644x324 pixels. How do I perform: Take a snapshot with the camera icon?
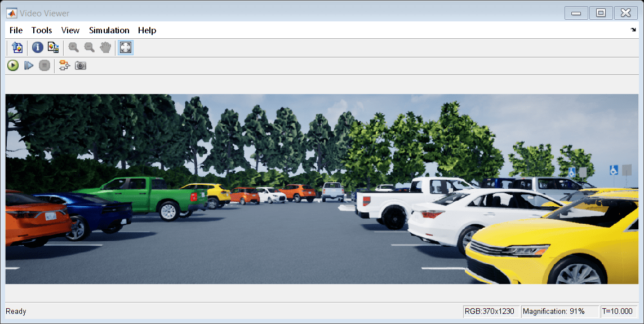pyautogui.click(x=81, y=66)
